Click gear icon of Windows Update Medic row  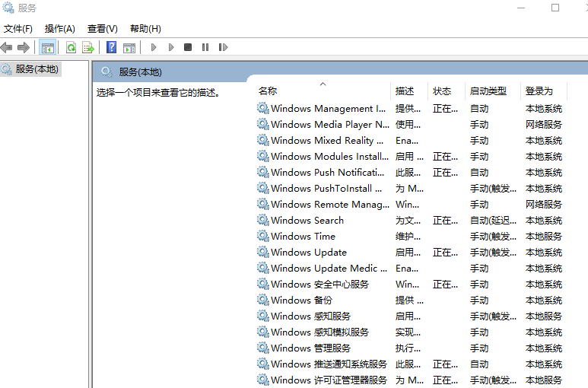pyautogui.click(x=263, y=268)
